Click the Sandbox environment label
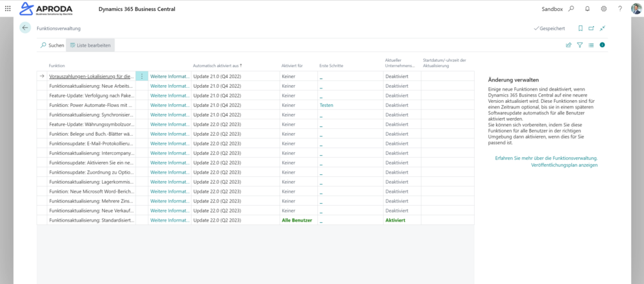The image size is (644, 284). pyautogui.click(x=552, y=9)
